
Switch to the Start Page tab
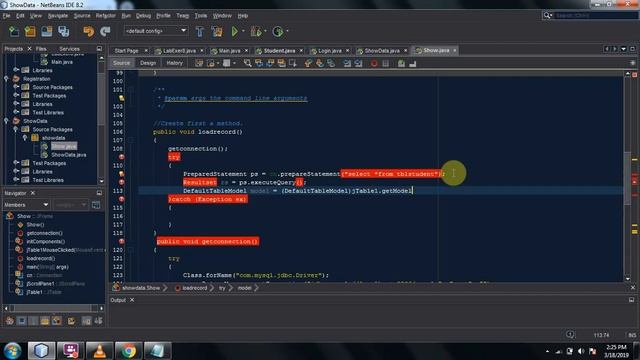click(127, 51)
